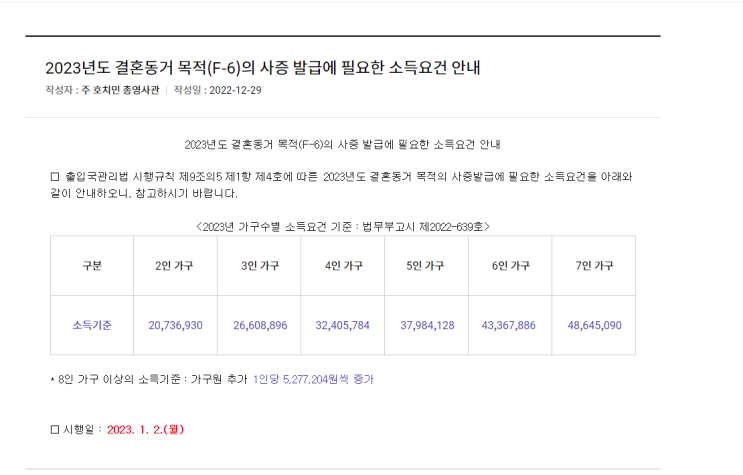
Task: Click the author name 주 호치민 총영사관
Action: point(120,90)
